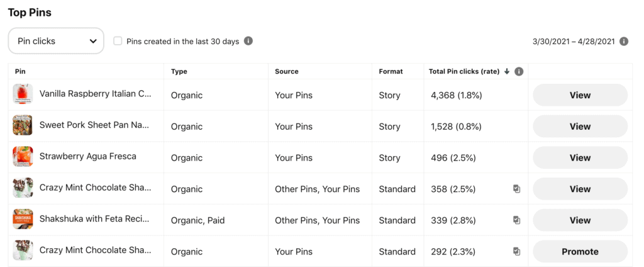Click the Type column header
644x267 pixels.
[179, 72]
